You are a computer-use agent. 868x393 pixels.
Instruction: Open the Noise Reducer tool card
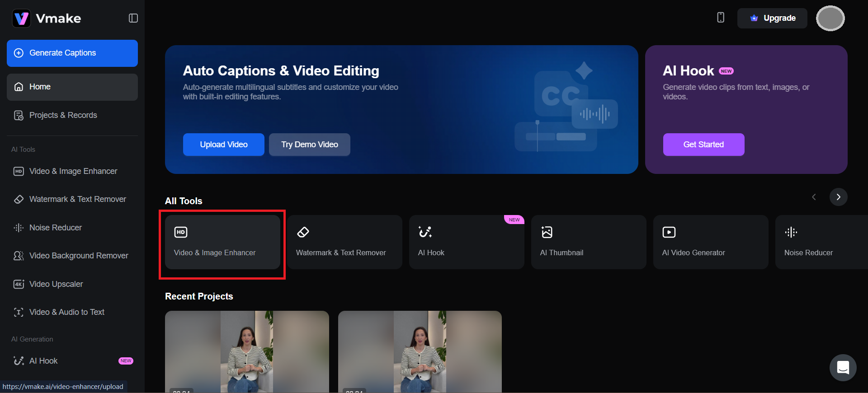coord(821,242)
